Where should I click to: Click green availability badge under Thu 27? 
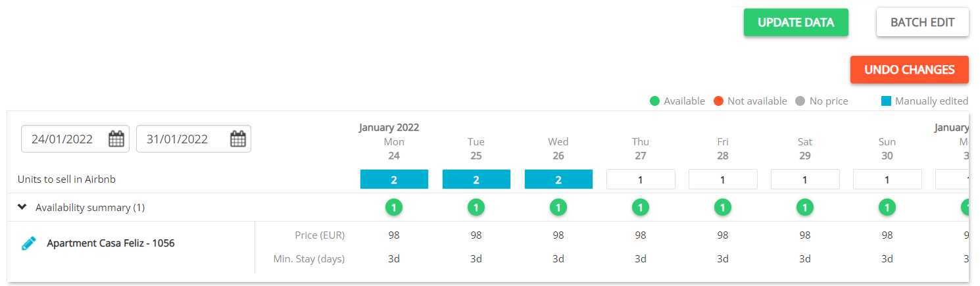[641, 208]
